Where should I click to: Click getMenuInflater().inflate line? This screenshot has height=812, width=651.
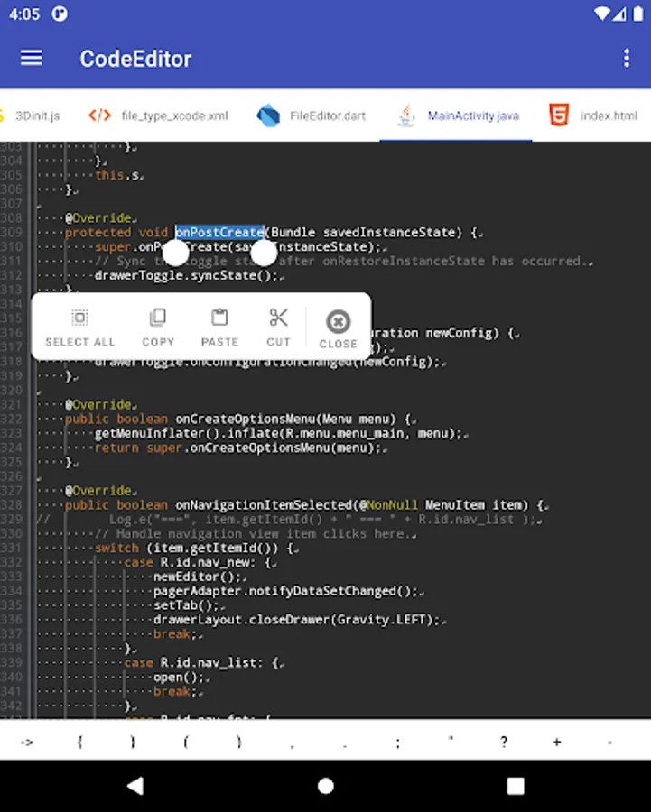pyautogui.click(x=278, y=433)
